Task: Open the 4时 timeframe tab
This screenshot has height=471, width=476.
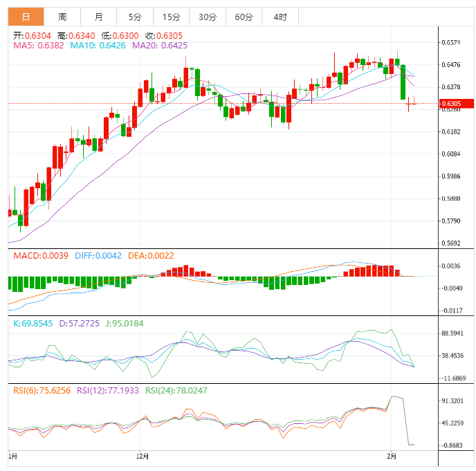Action: coord(280,17)
